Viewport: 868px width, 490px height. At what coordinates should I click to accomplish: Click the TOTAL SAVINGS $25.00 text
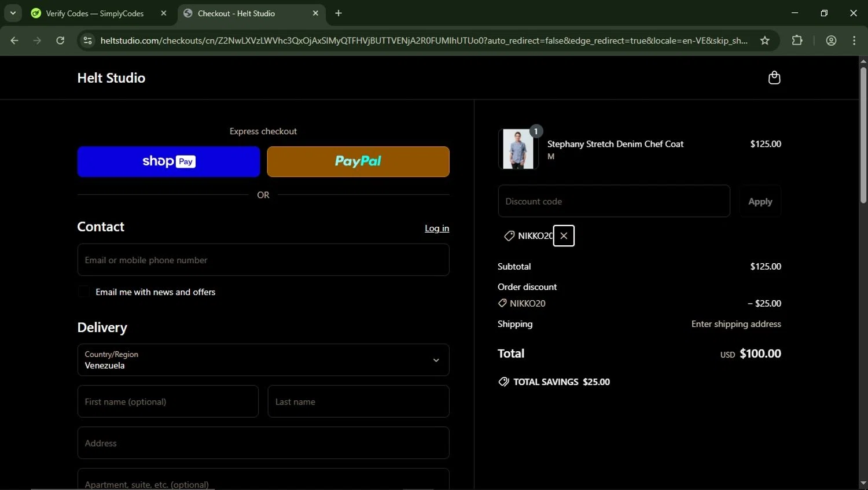click(561, 382)
